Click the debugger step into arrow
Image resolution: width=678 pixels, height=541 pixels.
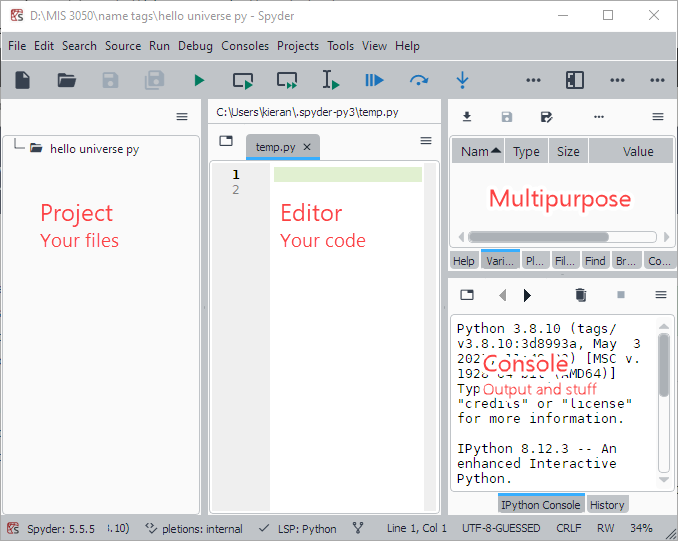(462, 80)
